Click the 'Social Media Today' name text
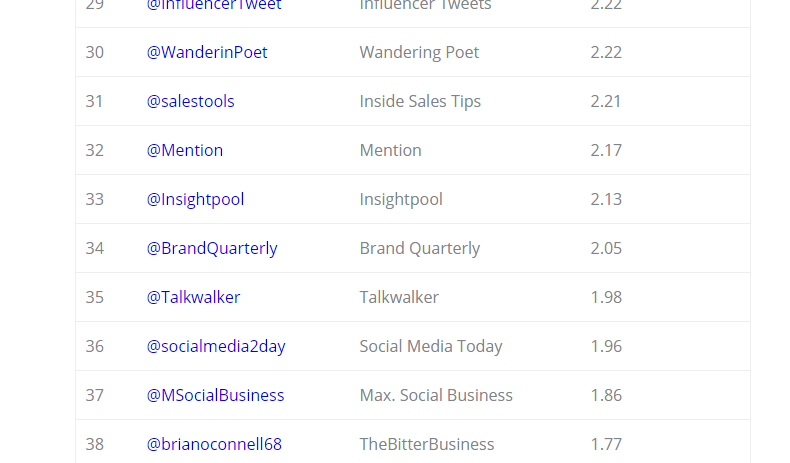 tap(431, 346)
